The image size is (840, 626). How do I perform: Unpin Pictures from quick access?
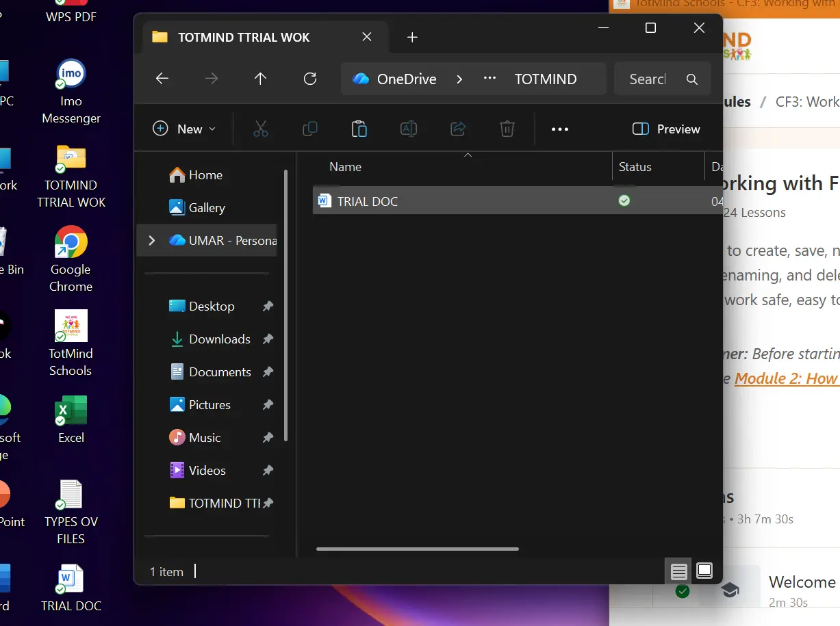(x=268, y=405)
